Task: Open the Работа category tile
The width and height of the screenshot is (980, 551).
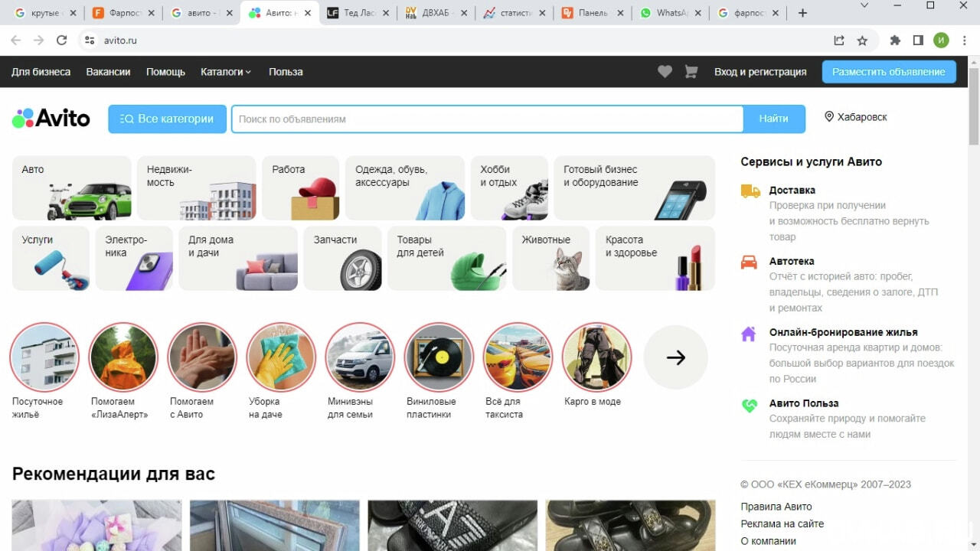Action: (301, 188)
